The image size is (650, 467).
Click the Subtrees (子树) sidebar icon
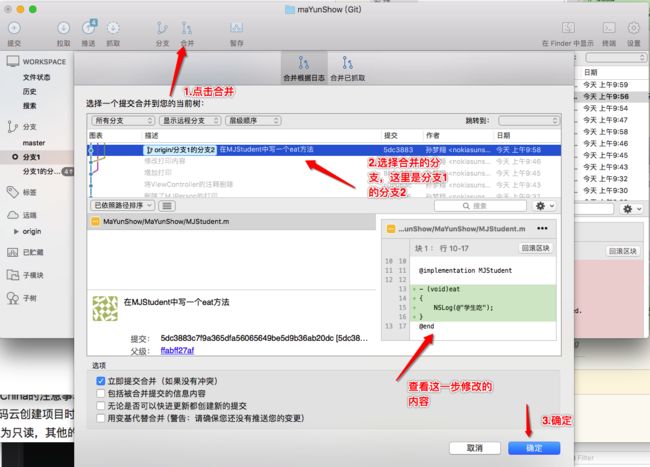coord(13,298)
